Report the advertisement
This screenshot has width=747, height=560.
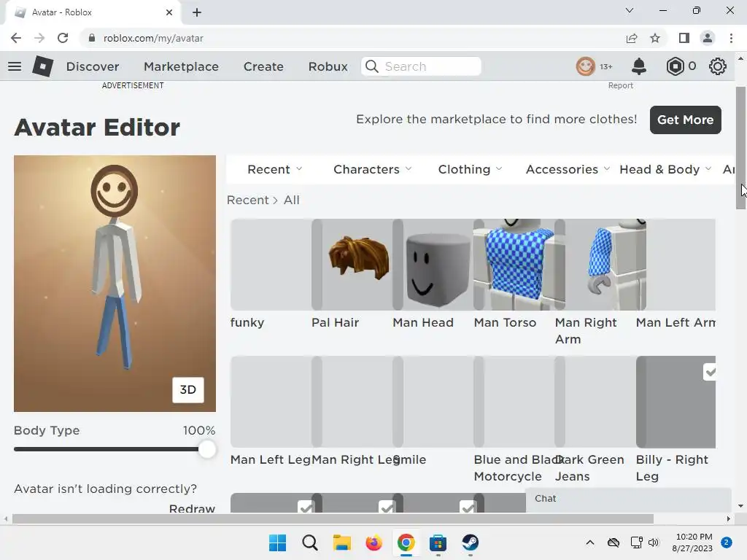point(620,85)
